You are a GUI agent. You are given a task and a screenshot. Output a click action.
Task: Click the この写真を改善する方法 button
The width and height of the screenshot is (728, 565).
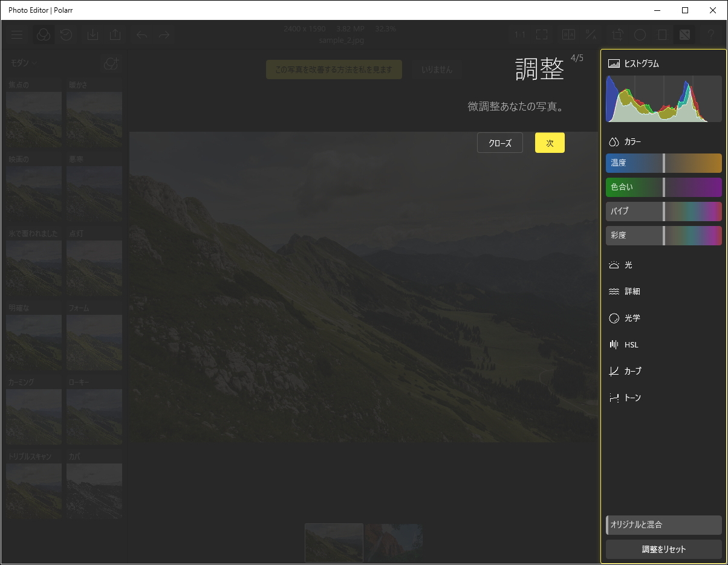tap(334, 69)
